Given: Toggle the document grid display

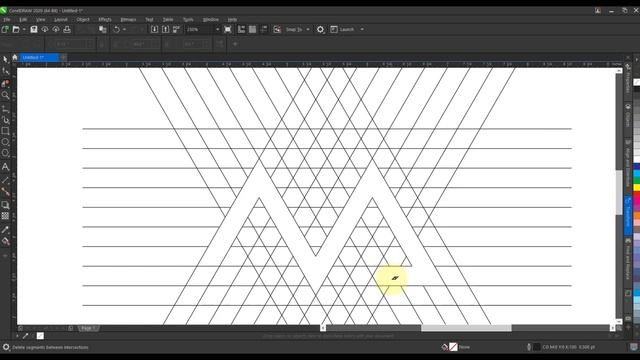Looking at the screenshot, I should point(253,29).
